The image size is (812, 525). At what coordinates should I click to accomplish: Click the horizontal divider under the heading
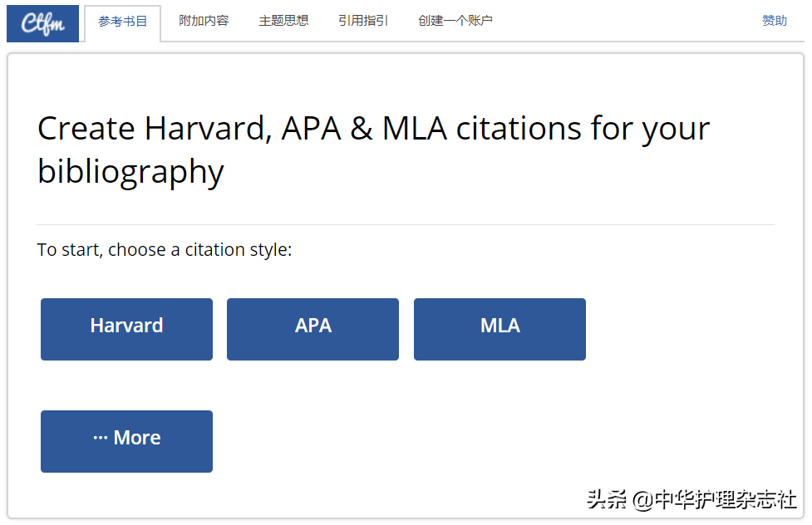406,225
